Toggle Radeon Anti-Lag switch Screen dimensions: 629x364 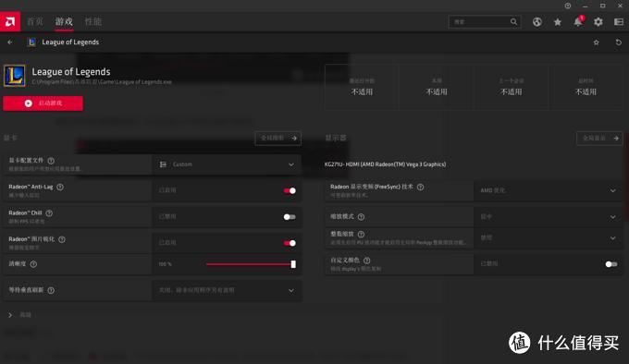coord(290,190)
